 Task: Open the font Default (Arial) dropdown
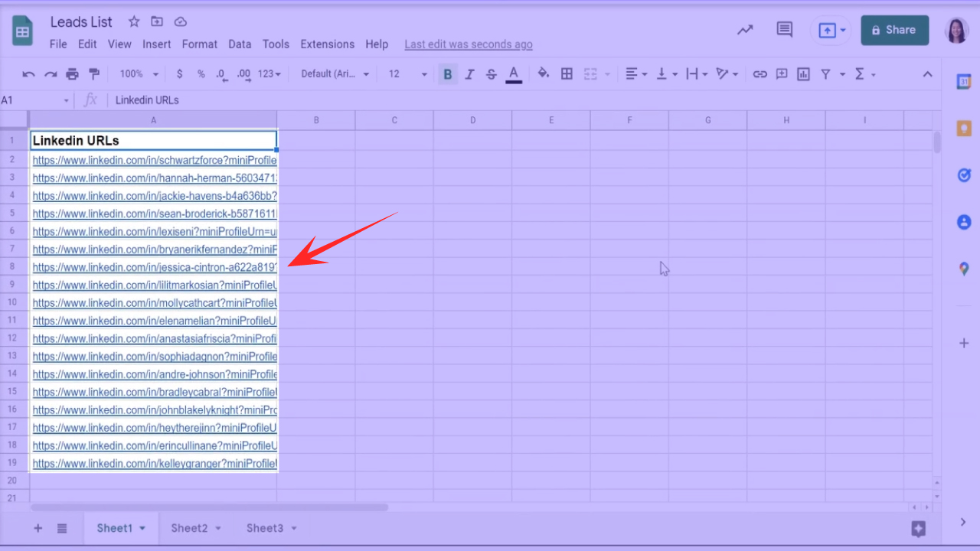[x=335, y=74]
